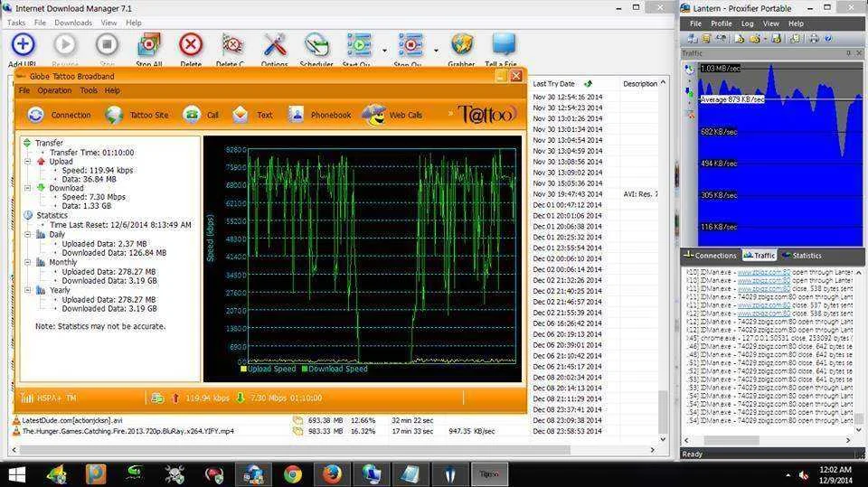Open Google Chrome from the taskbar
868x487 pixels.
tap(293, 474)
